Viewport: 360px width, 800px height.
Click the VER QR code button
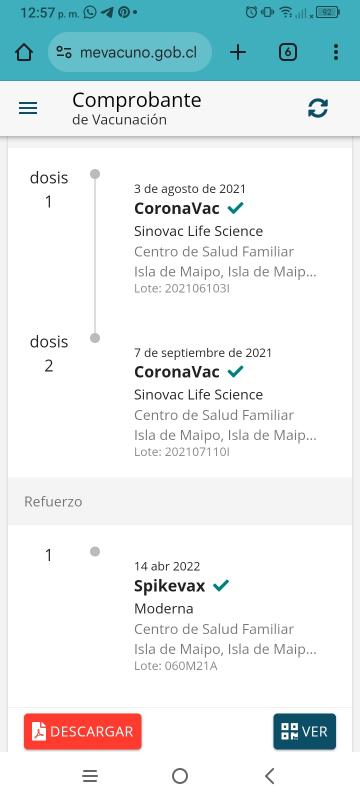(x=304, y=731)
